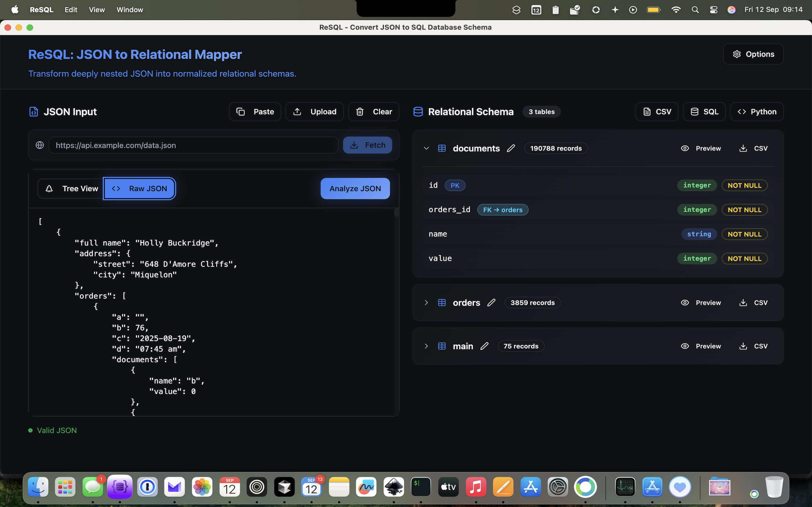Collapse the documents table details
812x507 pixels.
[x=426, y=148]
